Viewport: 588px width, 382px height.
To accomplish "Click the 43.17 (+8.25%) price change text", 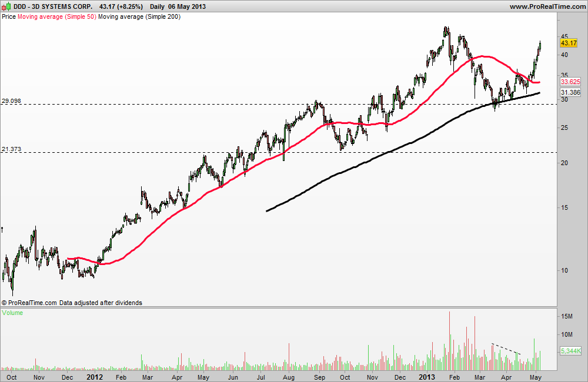I will 121,6.
